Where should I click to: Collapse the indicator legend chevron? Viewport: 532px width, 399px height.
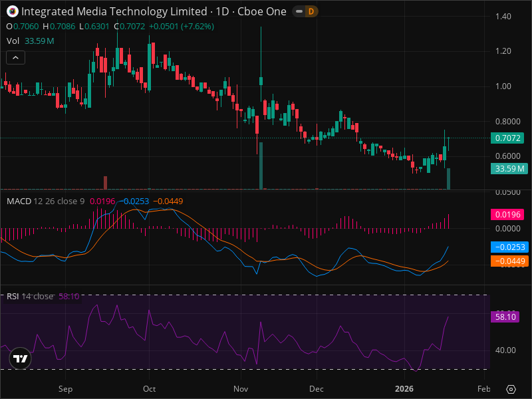click(15, 58)
